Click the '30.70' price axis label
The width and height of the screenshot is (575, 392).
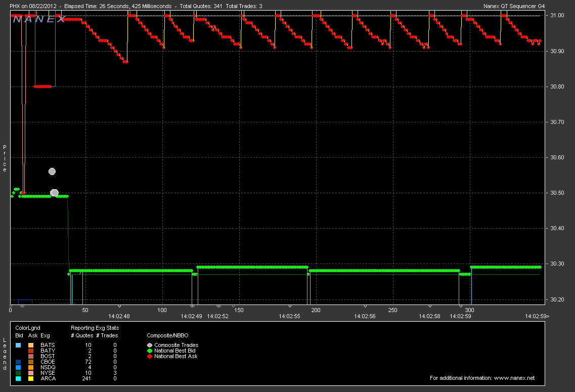click(x=557, y=122)
